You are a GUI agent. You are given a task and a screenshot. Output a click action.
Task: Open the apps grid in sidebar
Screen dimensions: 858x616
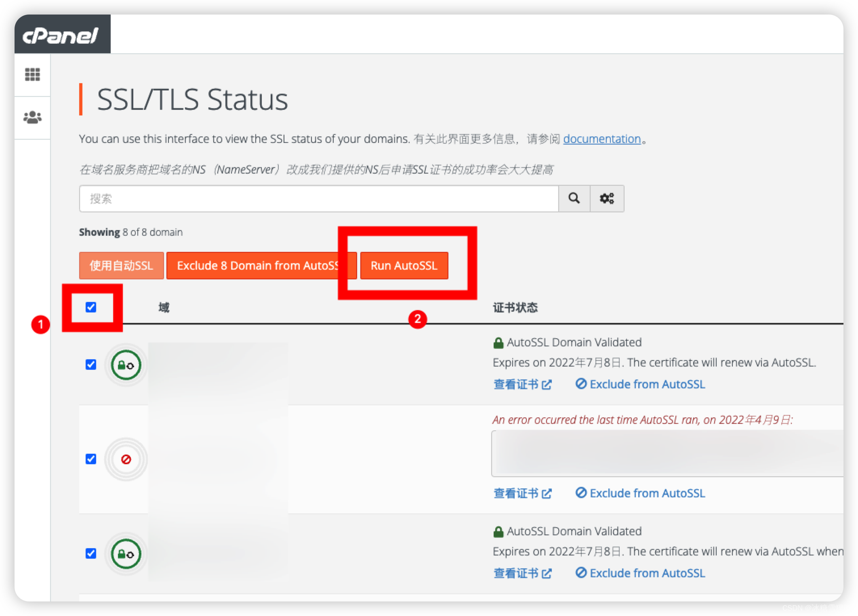coord(32,74)
